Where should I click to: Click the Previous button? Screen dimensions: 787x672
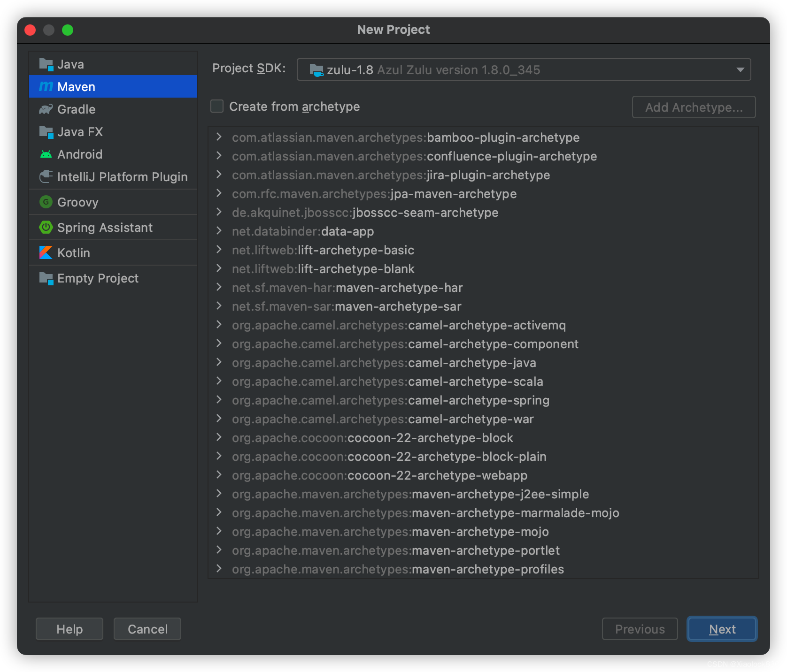(x=640, y=629)
